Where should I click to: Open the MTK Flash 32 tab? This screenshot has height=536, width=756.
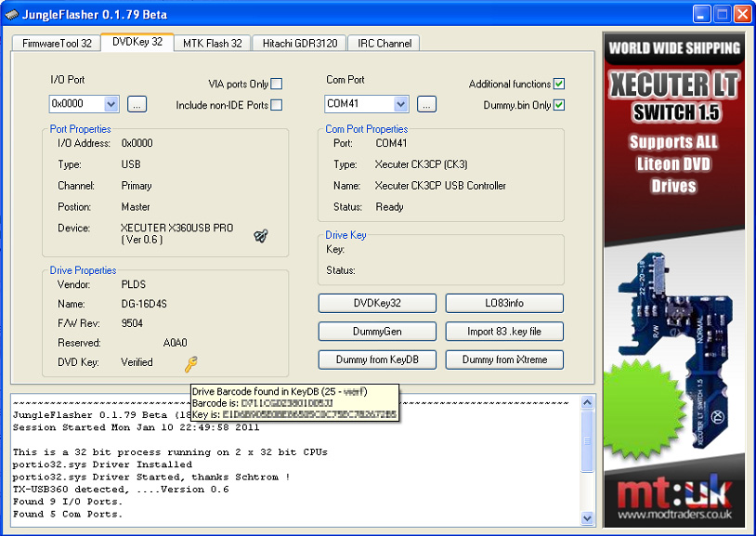pos(212,44)
